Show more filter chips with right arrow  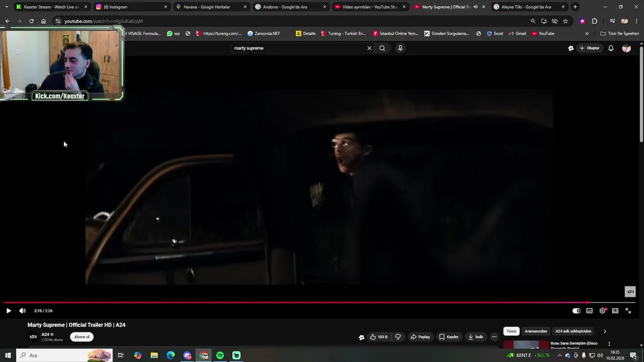605,331
